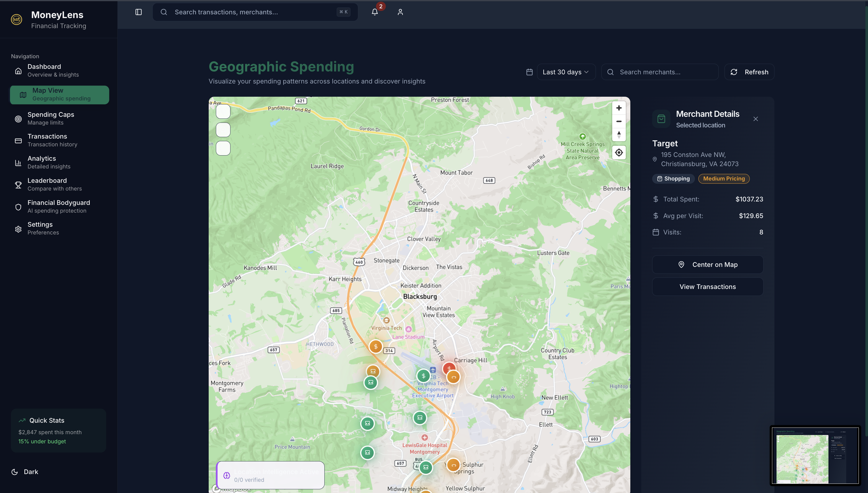The height and width of the screenshot is (493, 868).
Task: Click the Refresh button
Action: [749, 72]
